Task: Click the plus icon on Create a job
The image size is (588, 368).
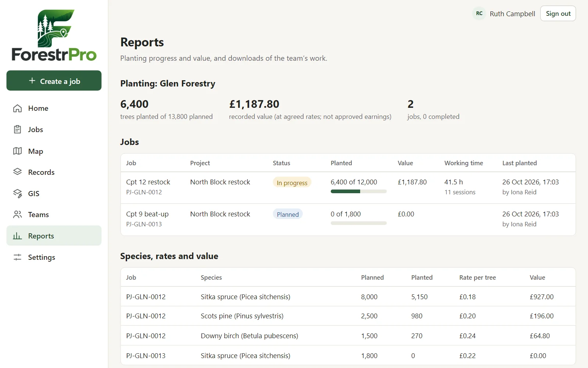Action: (32, 81)
